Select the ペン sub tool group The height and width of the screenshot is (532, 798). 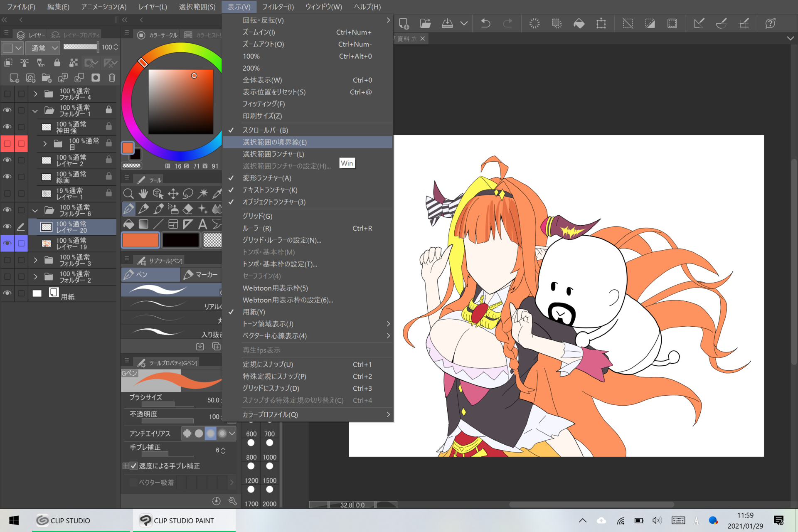[x=150, y=274]
